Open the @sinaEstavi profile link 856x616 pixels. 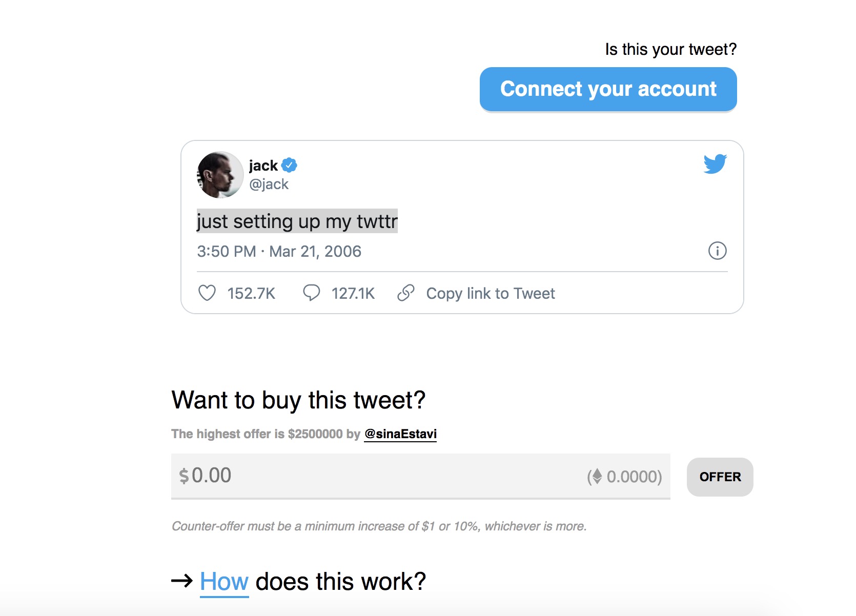pyautogui.click(x=400, y=434)
